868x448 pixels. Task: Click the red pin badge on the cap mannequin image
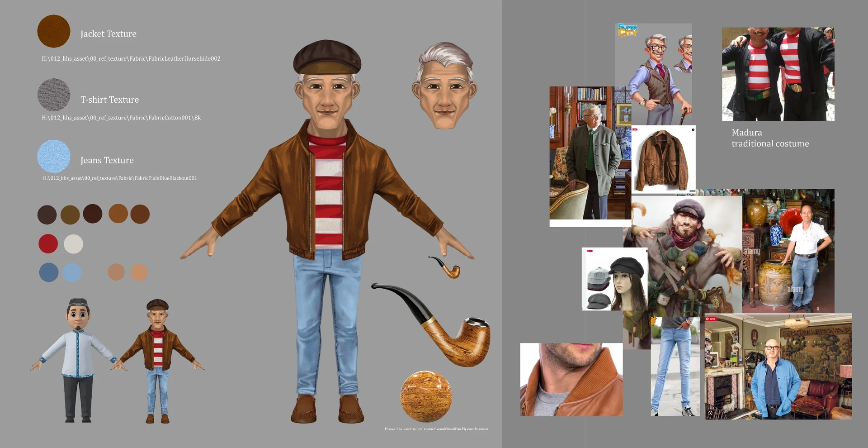point(590,251)
